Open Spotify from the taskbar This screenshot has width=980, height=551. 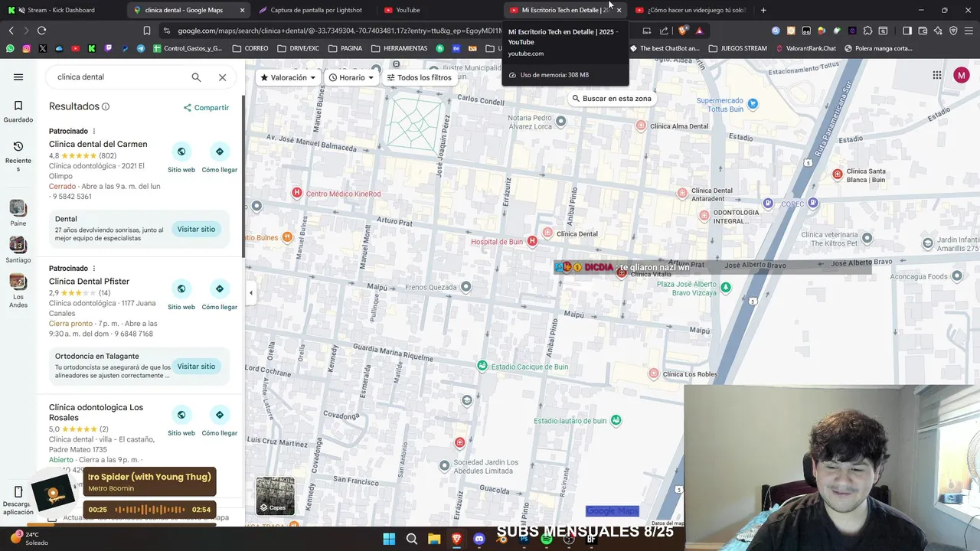click(x=547, y=540)
